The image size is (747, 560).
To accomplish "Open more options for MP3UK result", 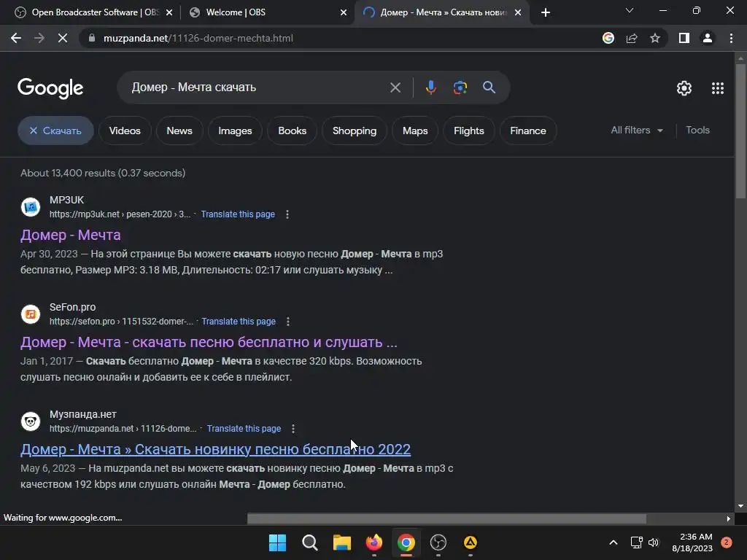I will [x=287, y=214].
